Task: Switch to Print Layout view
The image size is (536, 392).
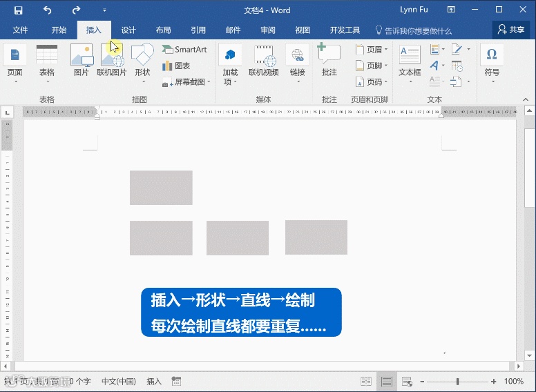Action: 387,382
